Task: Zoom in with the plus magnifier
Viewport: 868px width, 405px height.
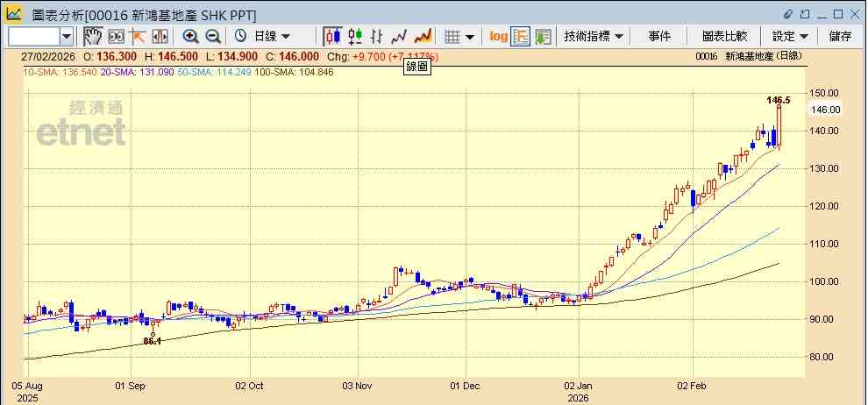Action: pyautogui.click(x=190, y=37)
